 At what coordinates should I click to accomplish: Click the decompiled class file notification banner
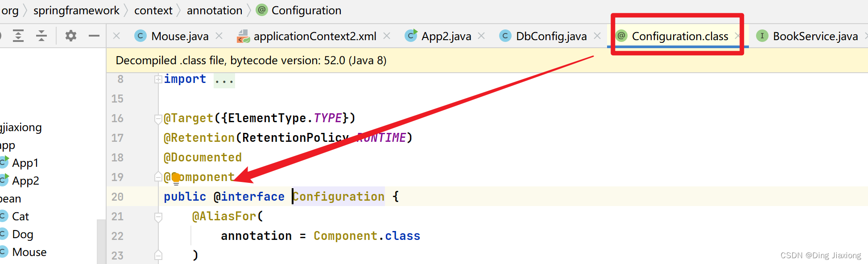point(487,60)
